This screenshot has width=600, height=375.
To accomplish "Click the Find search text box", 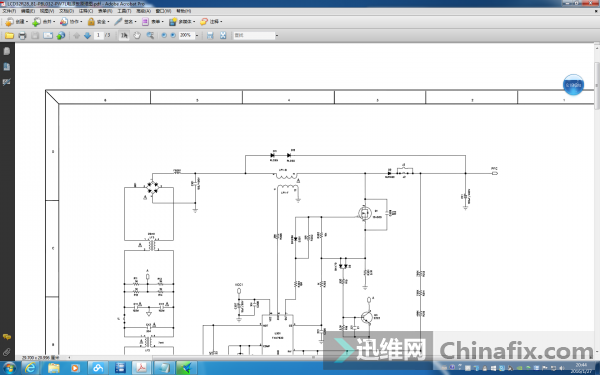I will point(254,35).
